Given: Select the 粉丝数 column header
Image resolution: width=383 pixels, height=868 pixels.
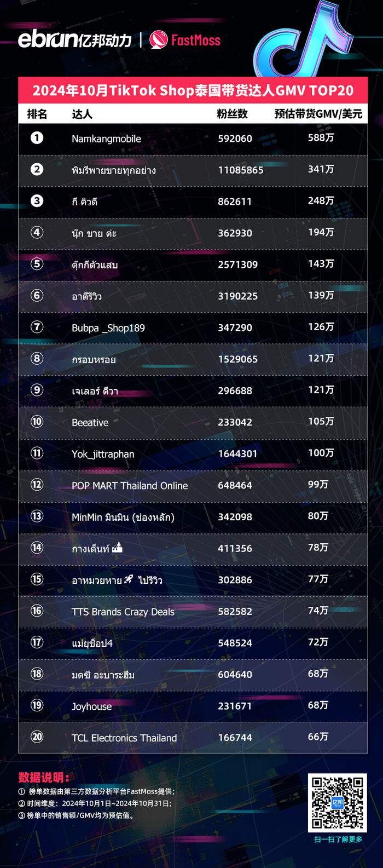Looking at the screenshot, I should pos(232,114).
